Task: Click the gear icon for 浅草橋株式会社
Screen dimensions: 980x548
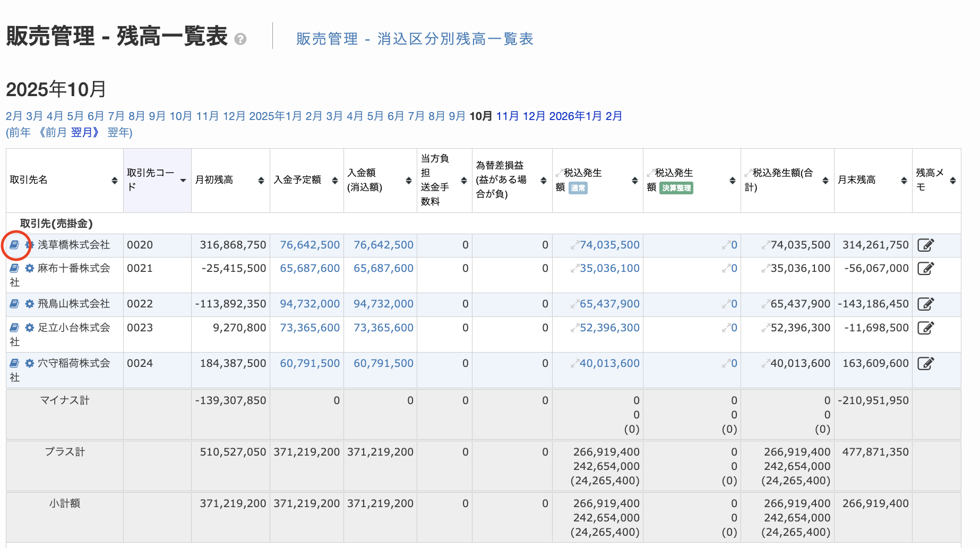Action: (x=30, y=245)
